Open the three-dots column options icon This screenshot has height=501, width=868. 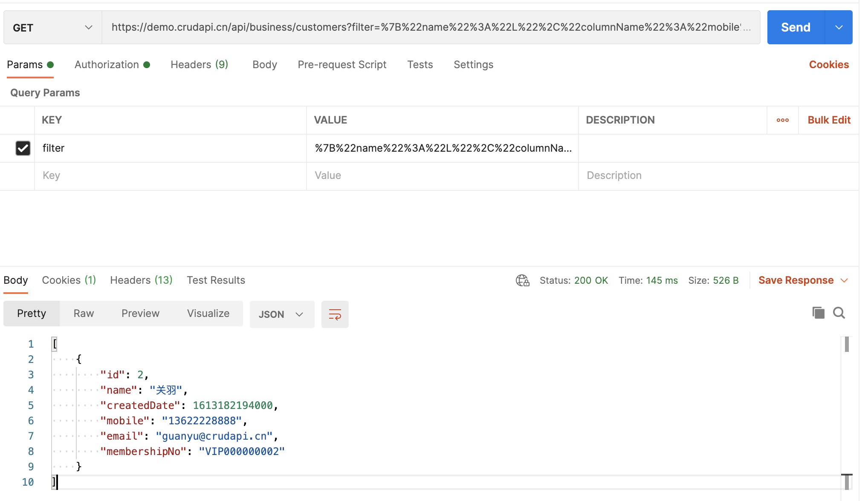click(x=782, y=120)
